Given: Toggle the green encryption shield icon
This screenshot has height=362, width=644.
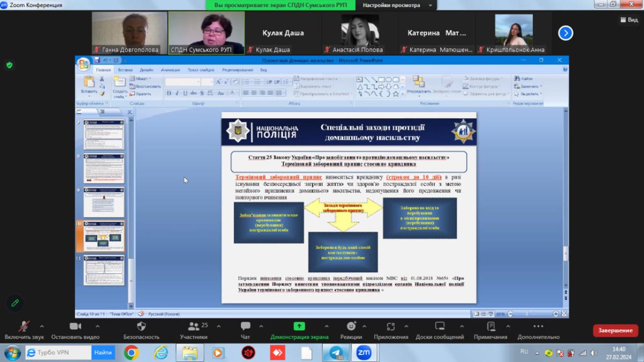Looking at the screenshot, I should tap(9, 65).
